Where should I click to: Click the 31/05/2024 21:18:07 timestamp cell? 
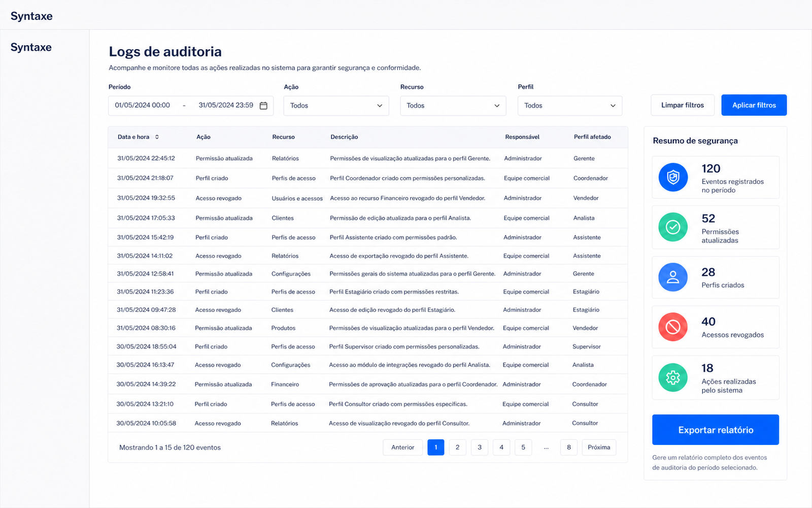145,178
